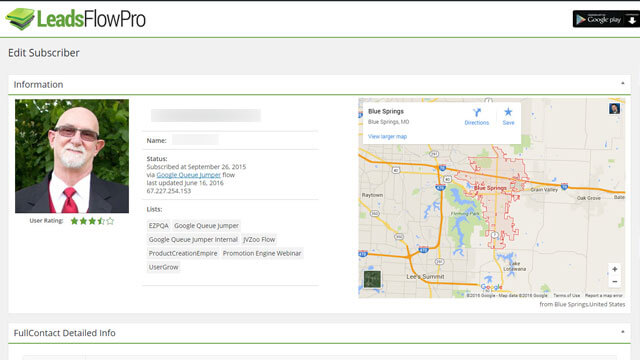Click the UserGrow list tag
Image resolution: width=640 pixels, height=360 pixels.
coord(163,267)
